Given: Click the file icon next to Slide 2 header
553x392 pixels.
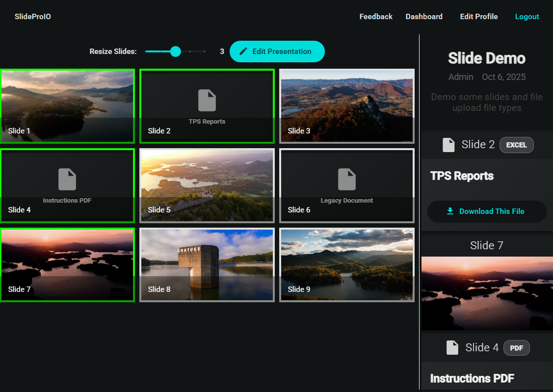Looking at the screenshot, I should [448, 144].
